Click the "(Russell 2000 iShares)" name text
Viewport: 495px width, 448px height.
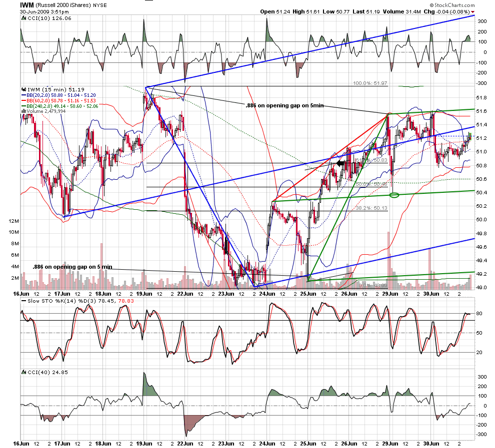[x=63, y=5]
